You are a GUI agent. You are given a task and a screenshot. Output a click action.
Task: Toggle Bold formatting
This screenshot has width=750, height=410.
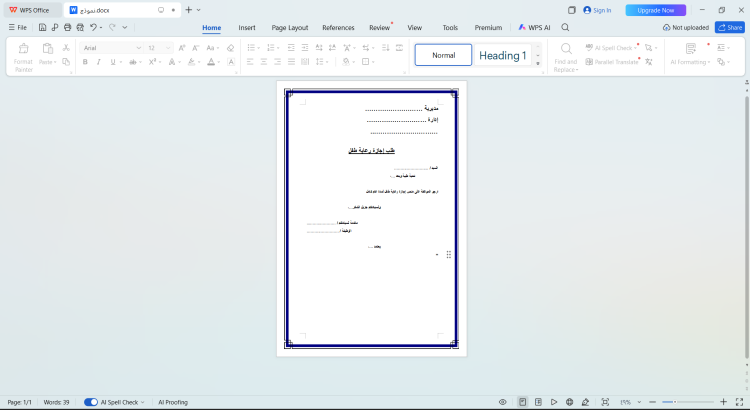click(x=85, y=62)
